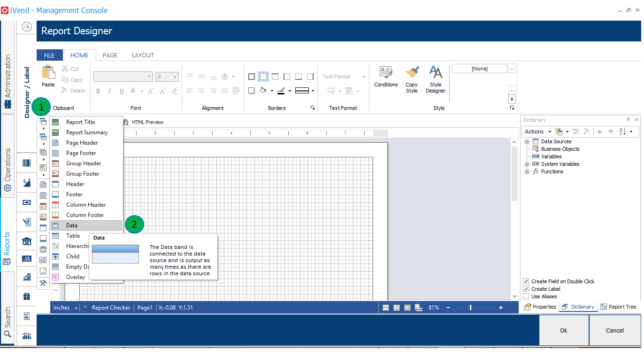Choose Column Footer from the bands menu
Image resolution: width=644 pixels, height=357 pixels.
tap(86, 215)
